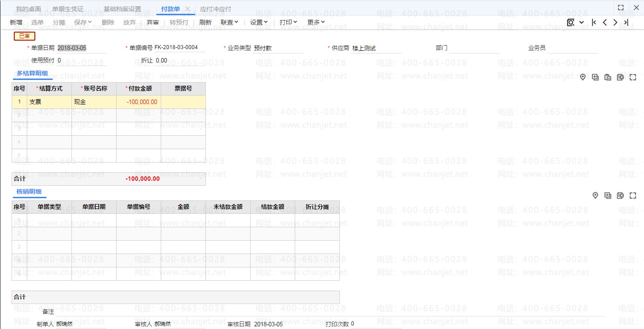Viewport: 644px width, 329px height.
Task: Jump to the first record
Action: 594,22
